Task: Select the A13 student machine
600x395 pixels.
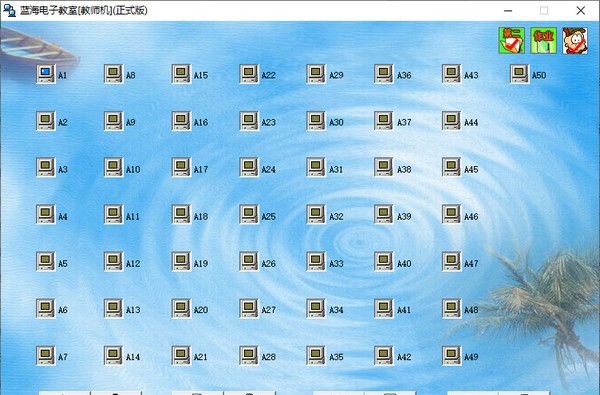Action: 114,308
